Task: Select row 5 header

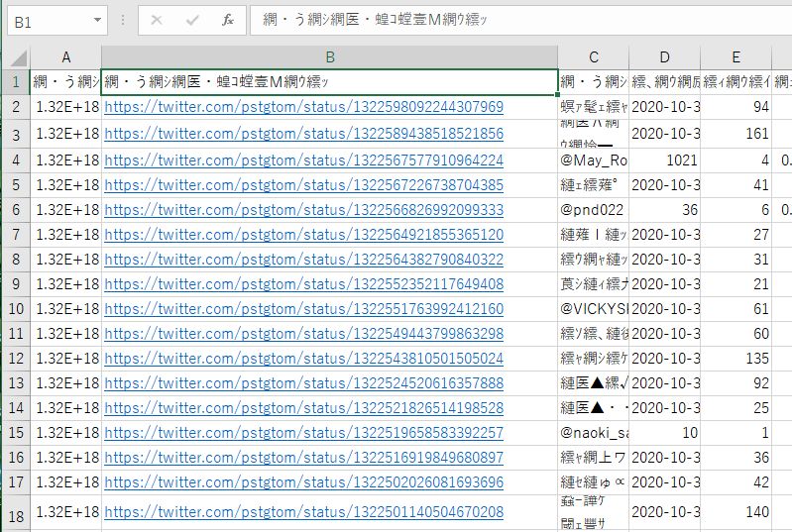Action: point(16,185)
